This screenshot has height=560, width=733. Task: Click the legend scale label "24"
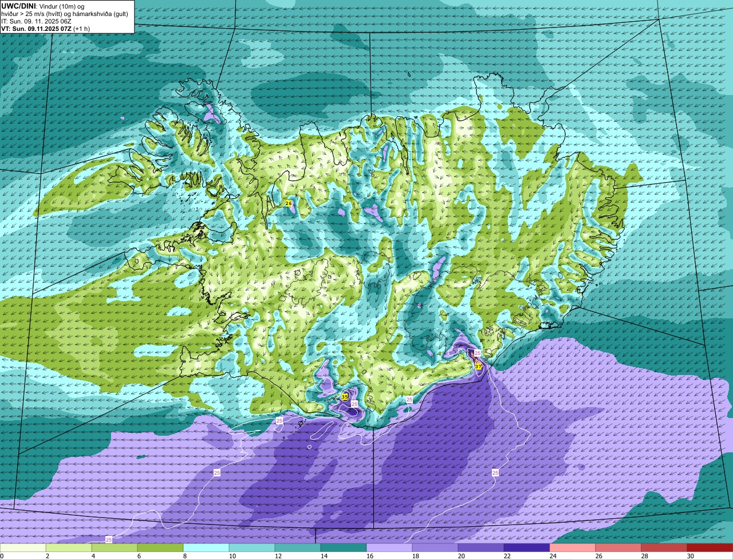pos(553,556)
